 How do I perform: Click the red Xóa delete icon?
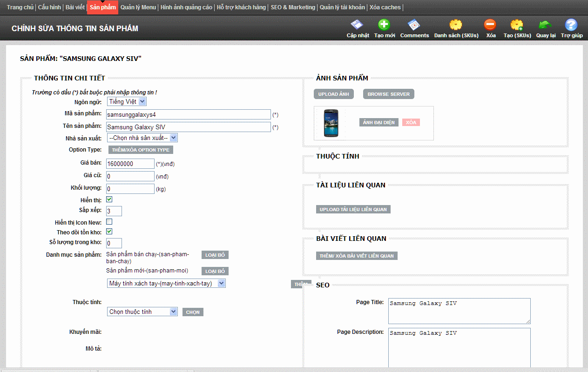click(x=490, y=25)
